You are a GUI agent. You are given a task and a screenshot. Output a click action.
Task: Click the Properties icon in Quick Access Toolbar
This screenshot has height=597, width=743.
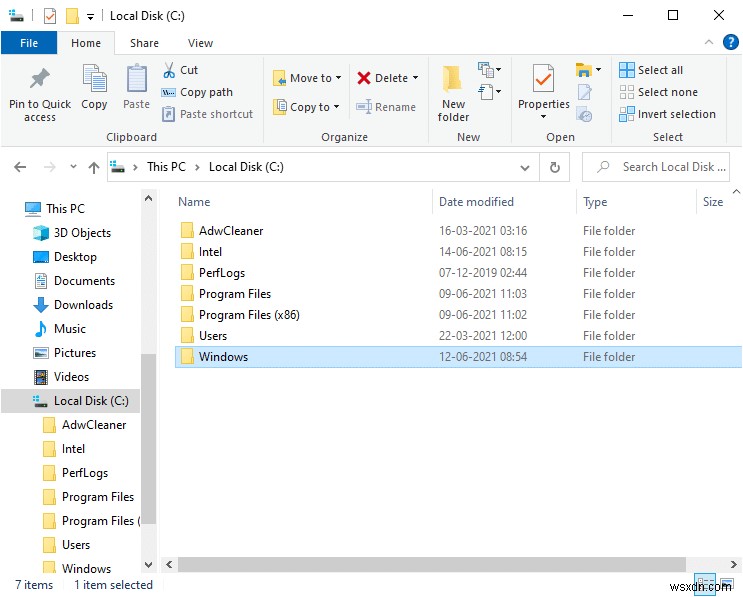(49, 16)
